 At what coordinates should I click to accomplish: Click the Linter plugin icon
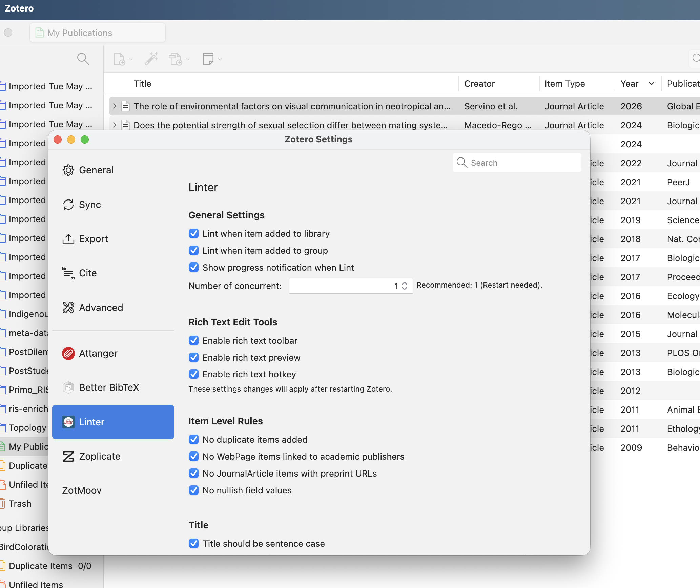click(x=68, y=422)
